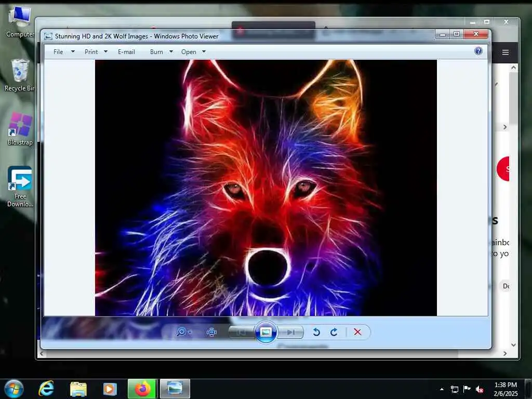This screenshot has height=399, width=532.
Task: Switch to Firefox taskbar button
Action: 142,389
